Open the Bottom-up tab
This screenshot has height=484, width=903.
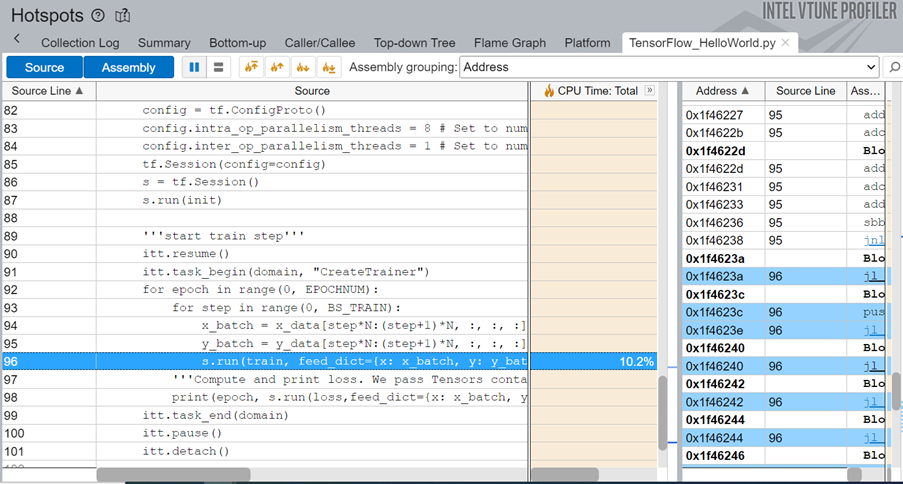(237, 43)
